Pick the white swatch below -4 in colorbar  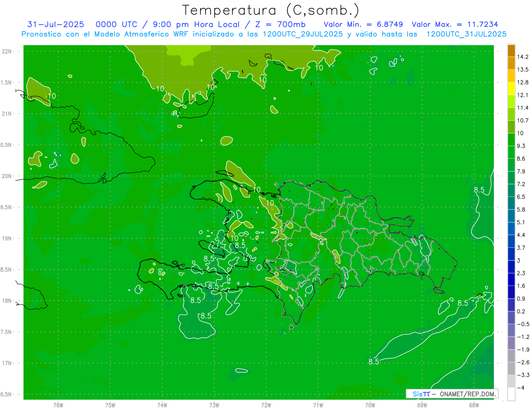coord(511,394)
